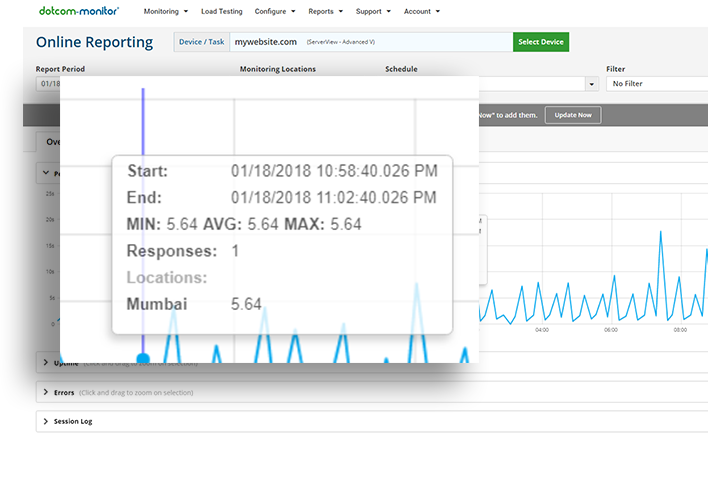Expand the Configure dropdown menu
The width and height of the screenshot is (708, 480).
(x=274, y=12)
